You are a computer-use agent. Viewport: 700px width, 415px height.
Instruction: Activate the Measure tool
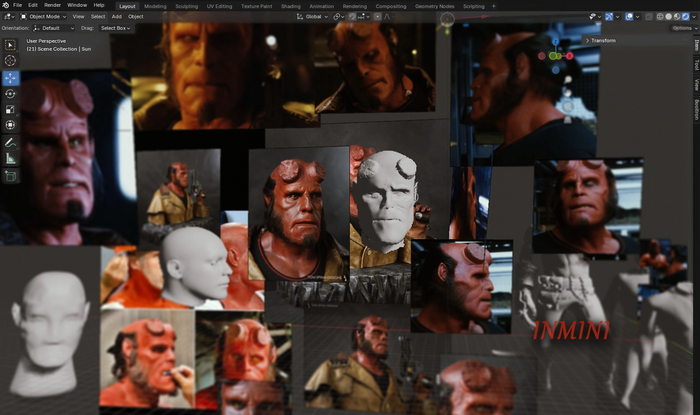pyautogui.click(x=11, y=159)
